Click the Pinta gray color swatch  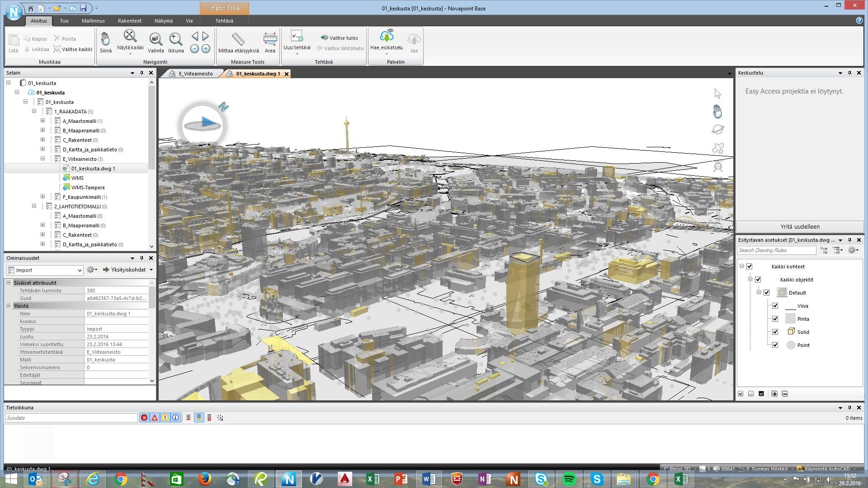(790, 319)
